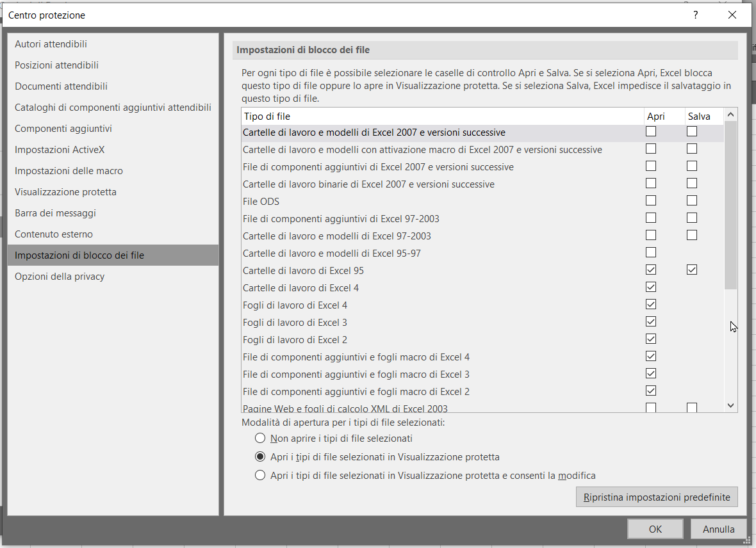Screen dimensions: 756x548
Task: Select Impostazioni di blocco dei file
Action: point(113,255)
